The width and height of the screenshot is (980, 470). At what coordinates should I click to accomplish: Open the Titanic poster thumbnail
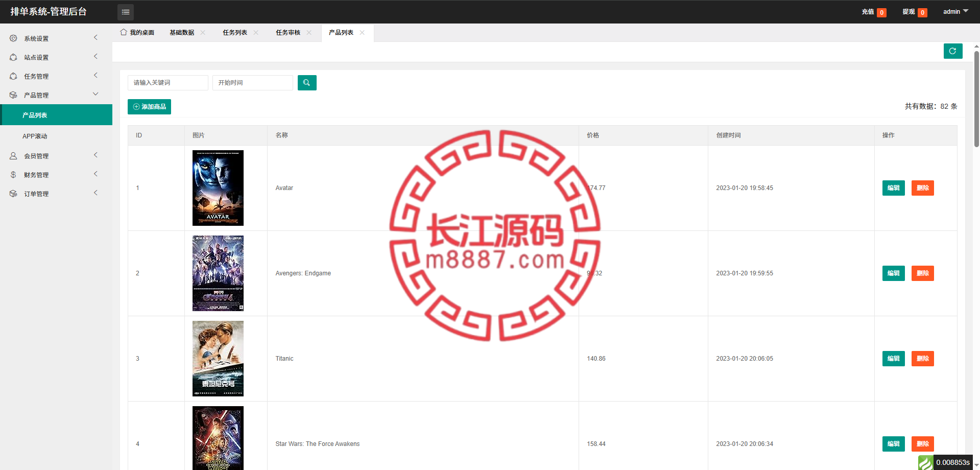point(218,359)
